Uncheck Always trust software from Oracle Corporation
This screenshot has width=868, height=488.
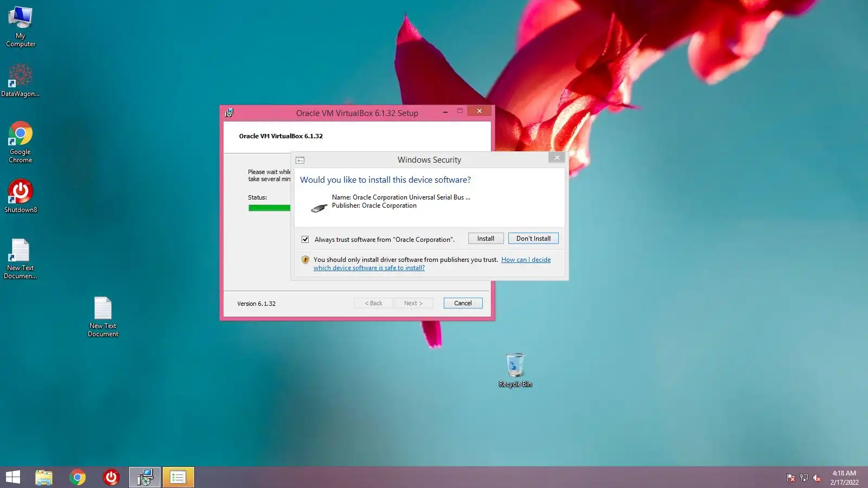click(x=305, y=239)
